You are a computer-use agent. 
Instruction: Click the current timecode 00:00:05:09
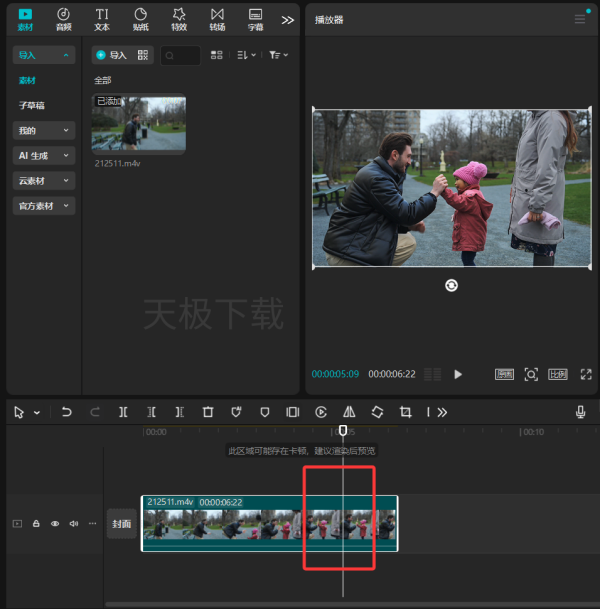(x=335, y=374)
